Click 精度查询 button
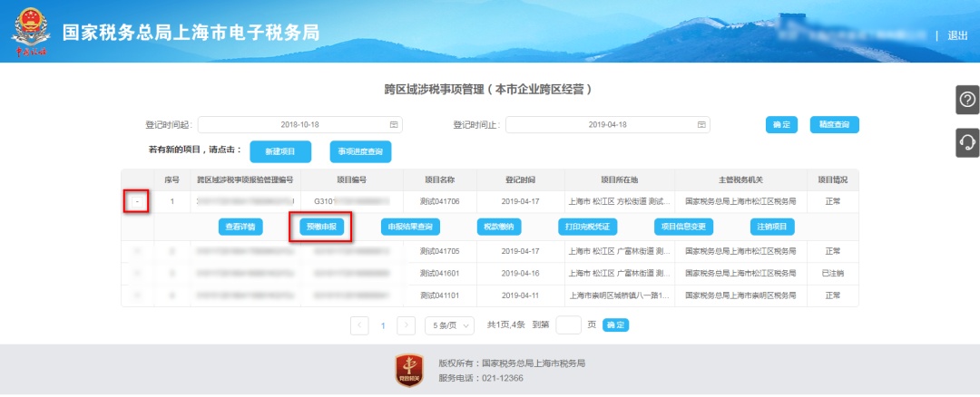 tap(834, 124)
